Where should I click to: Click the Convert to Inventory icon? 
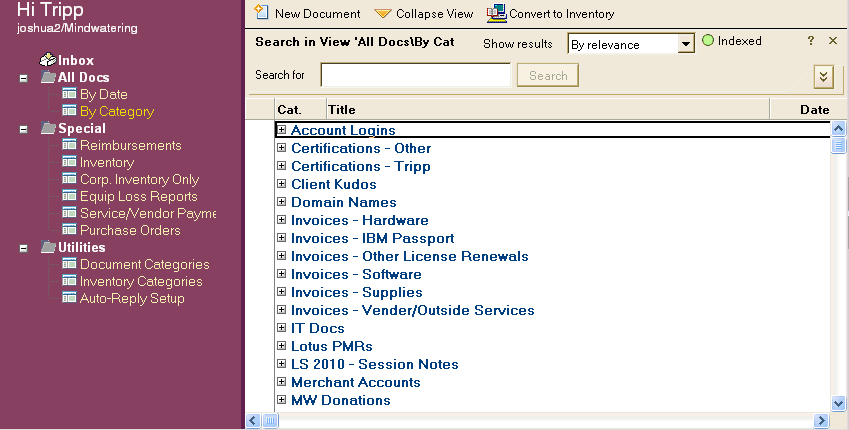tap(496, 13)
